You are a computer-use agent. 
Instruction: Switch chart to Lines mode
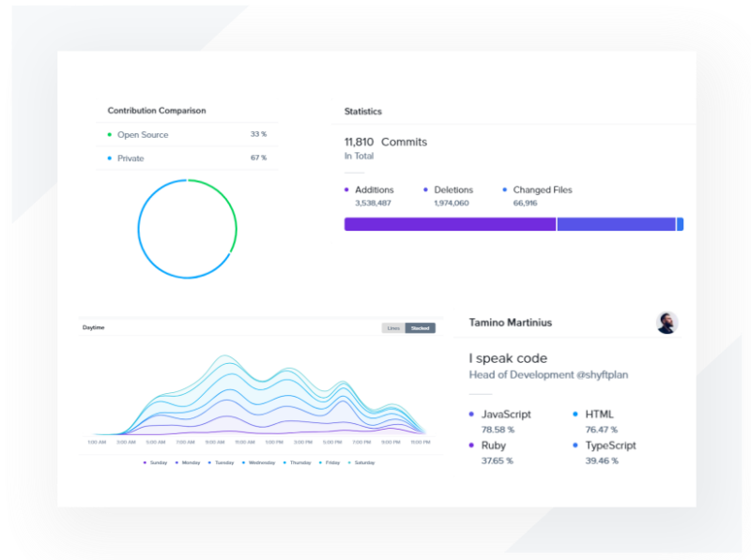pos(393,328)
